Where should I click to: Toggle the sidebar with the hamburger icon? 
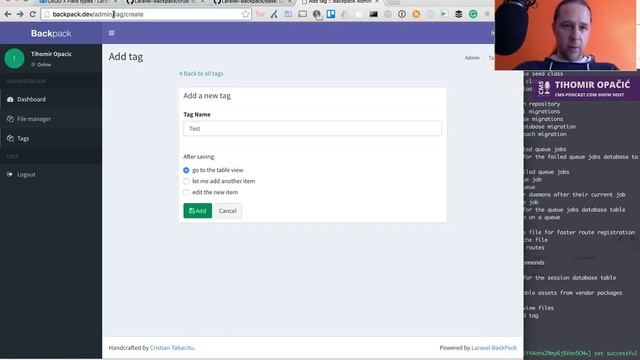click(x=111, y=33)
